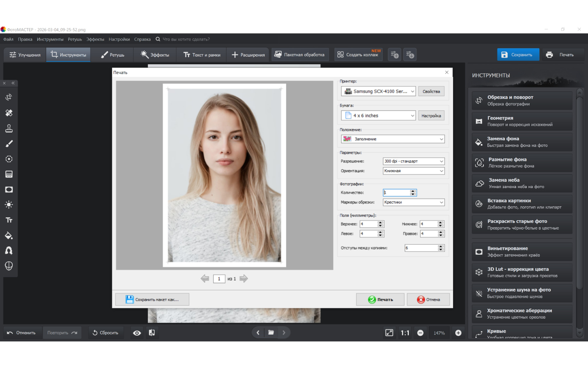The height and width of the screenshot is (367, 588).
Task: Select the radial filter tool icon
Action: 9,159
